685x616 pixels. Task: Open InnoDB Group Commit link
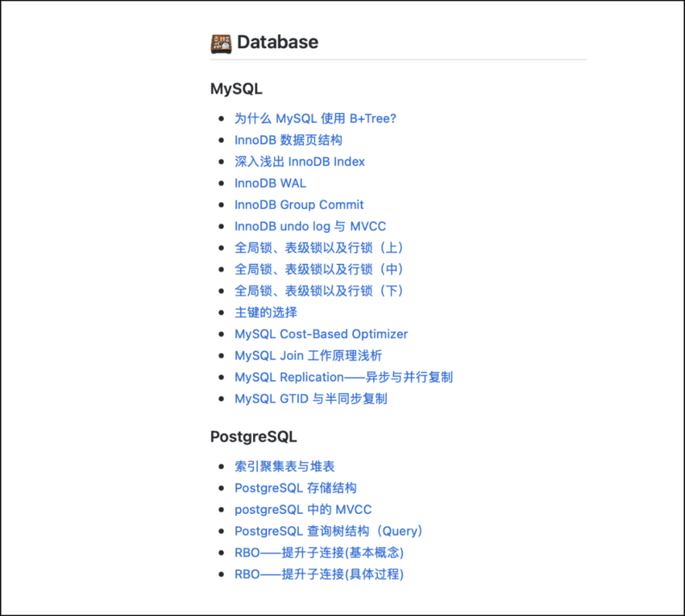point(299,205)
